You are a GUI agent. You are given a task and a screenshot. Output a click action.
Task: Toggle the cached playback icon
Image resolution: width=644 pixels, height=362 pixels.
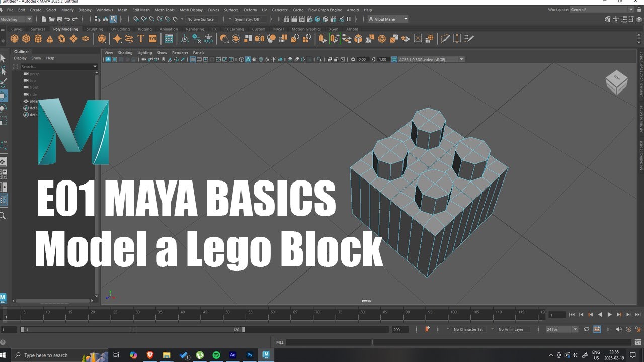coord(597,329)
